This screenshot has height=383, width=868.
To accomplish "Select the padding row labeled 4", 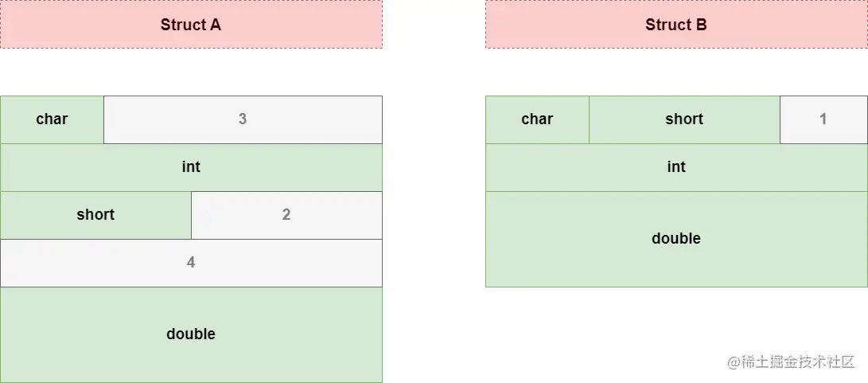I will (191, 263).
